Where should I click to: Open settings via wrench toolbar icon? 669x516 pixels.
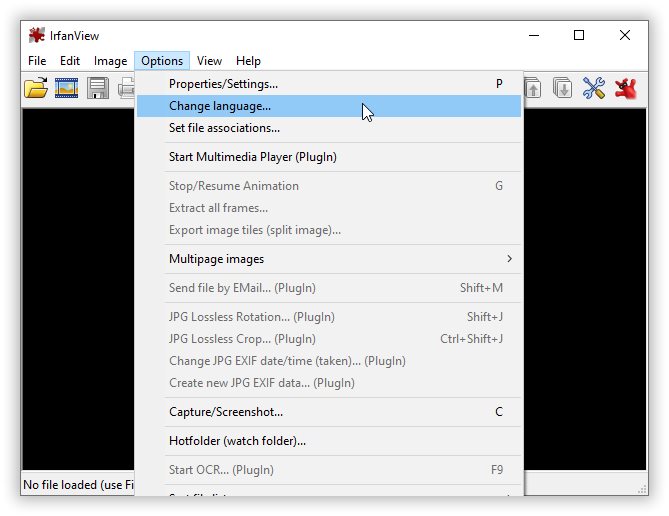(594, 88)
